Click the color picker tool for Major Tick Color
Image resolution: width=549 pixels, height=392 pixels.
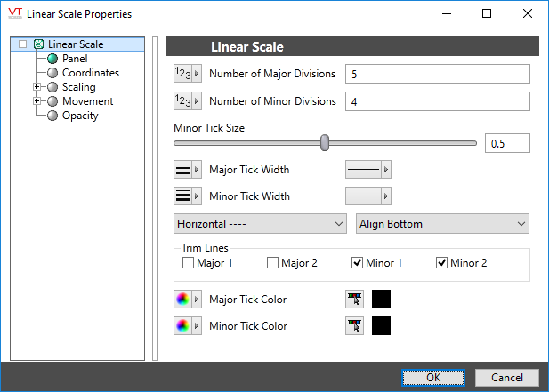tap(355, 300)
